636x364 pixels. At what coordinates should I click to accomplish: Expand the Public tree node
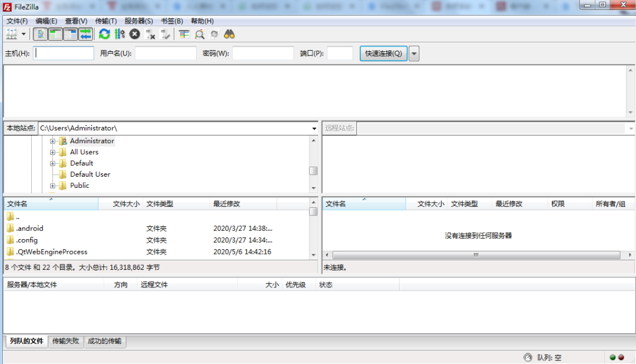[x=52, y=186]
